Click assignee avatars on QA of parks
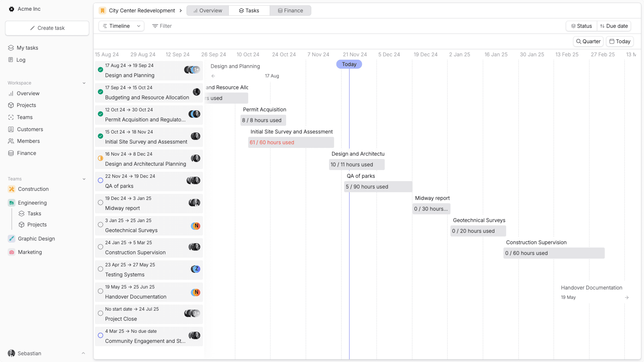Screen dimensions: 644x362 [194, 180]
